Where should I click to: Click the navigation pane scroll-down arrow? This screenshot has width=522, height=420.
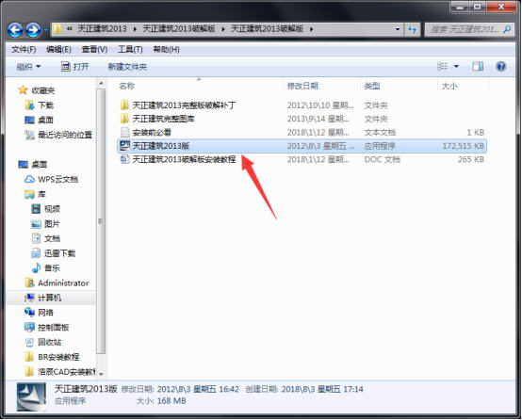coord(101,374)
